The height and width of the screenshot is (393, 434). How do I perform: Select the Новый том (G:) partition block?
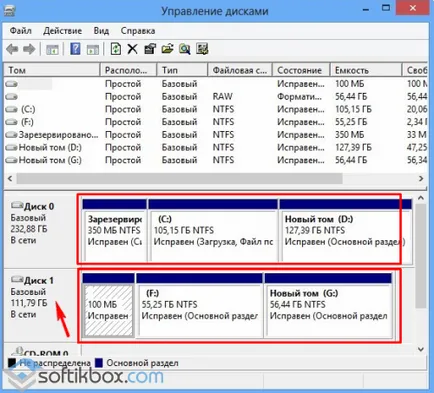pos(328,305)
